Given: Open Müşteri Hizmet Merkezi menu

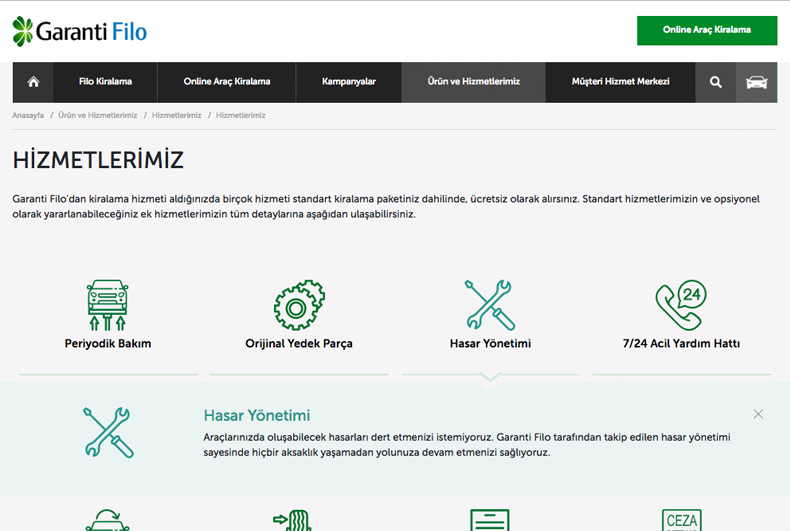Looking at the screenshot, I should pos(620,82).
